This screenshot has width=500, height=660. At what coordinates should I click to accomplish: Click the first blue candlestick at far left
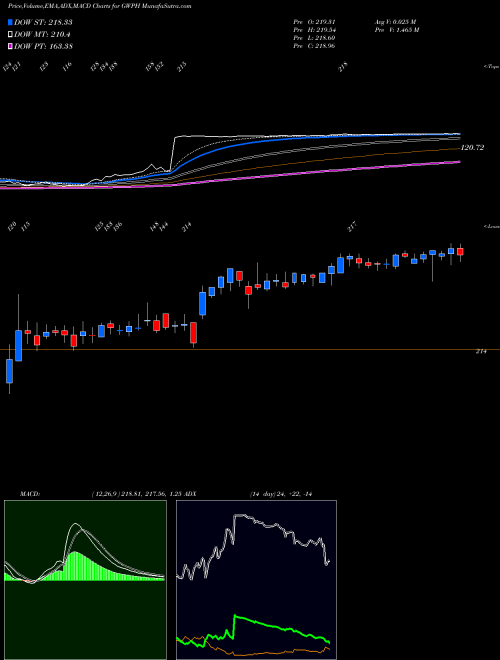pyautogui.click(x=9, y=371)
